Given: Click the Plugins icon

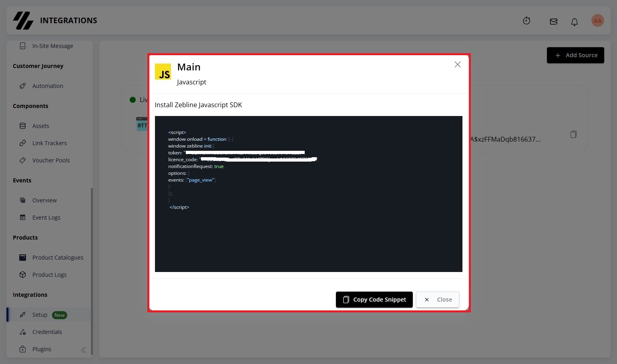Looking at the screenshot, I should coord(23,349).
